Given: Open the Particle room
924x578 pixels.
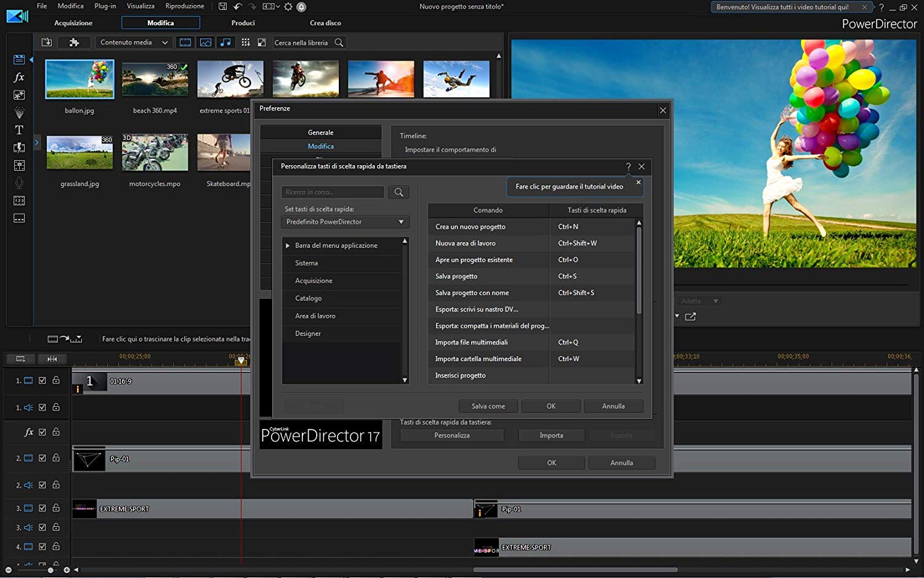Looking at the screenshot, I should (x=19, y=112).
